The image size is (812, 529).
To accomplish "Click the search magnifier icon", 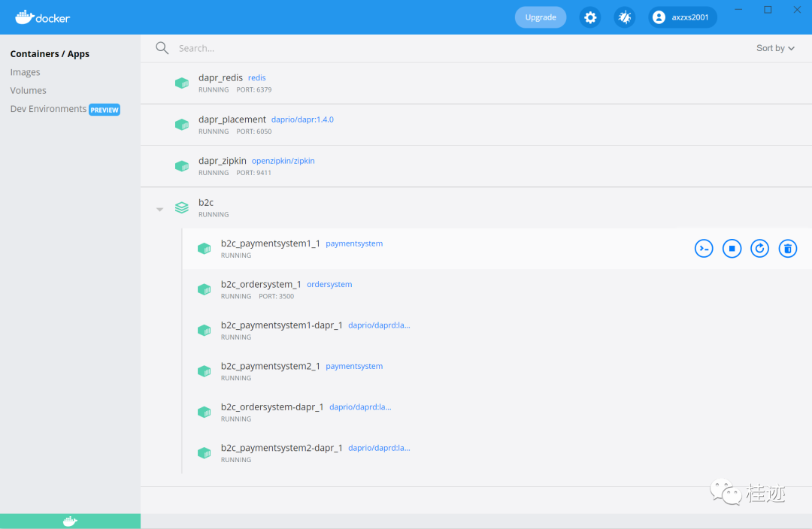I will pyautogui.click(x=162, y=48).
